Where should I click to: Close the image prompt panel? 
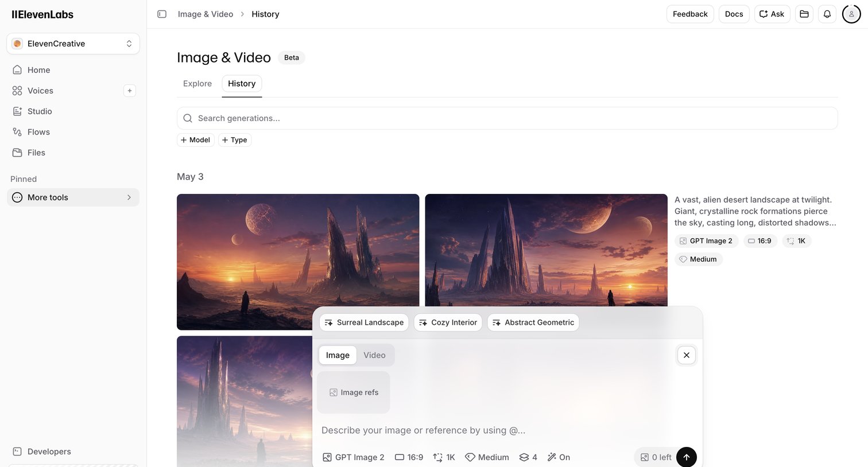pyautogui.click(x=687, y=355)
